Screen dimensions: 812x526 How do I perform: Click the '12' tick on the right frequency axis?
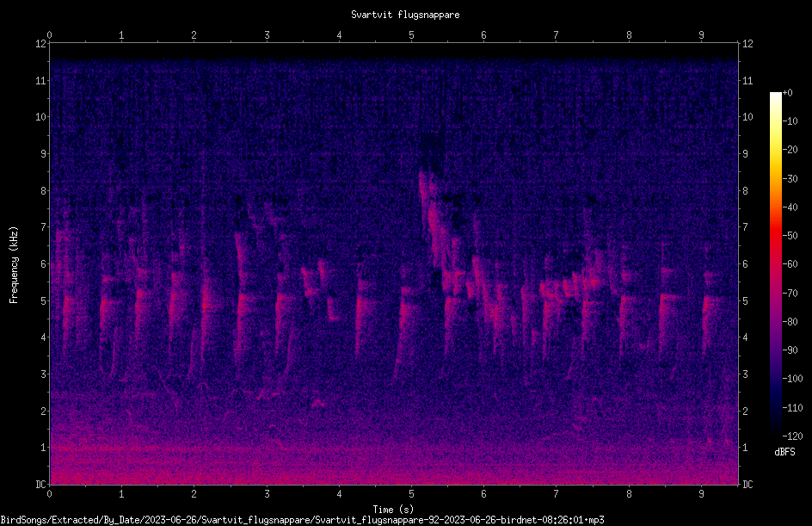747,44
